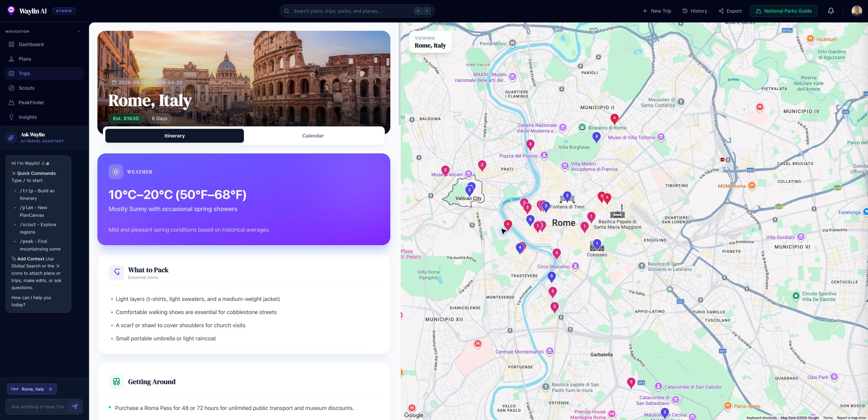Click the Fontana di Trevi landmark icon

pos(567,198)
